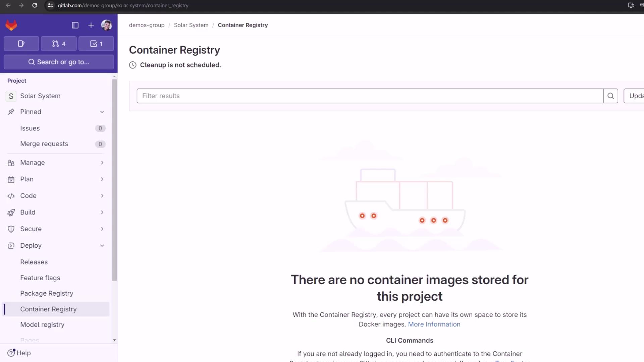
Task: Go to Releases page
Action: [34, 262]
